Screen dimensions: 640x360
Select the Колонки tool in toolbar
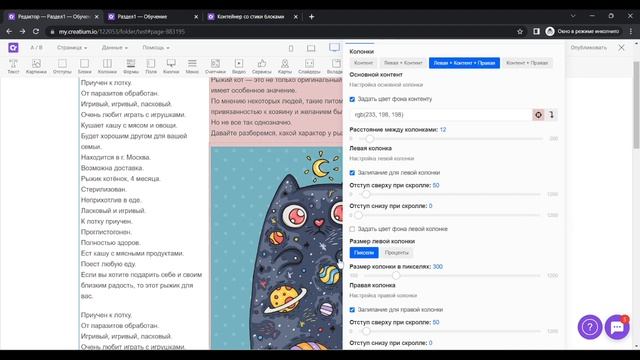pos(107,67)
